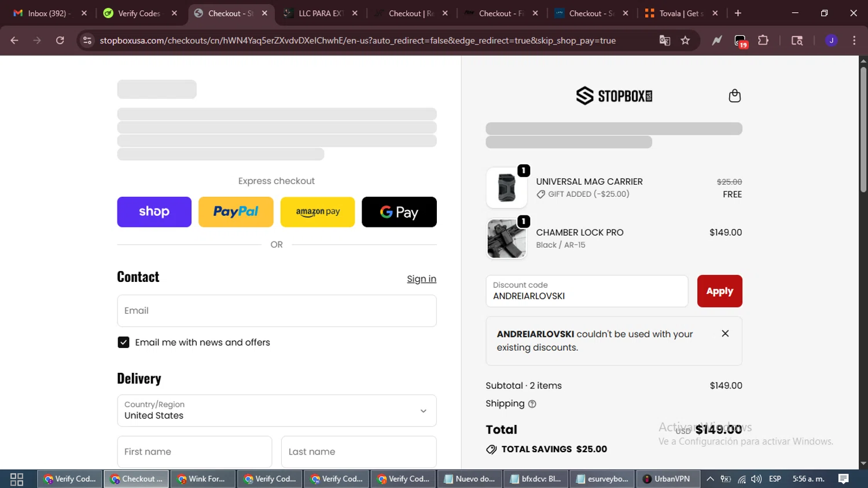The height and width of the screenshot is (488, 868).
Task: Close the Tovala tab
Action: click(715, 13)
